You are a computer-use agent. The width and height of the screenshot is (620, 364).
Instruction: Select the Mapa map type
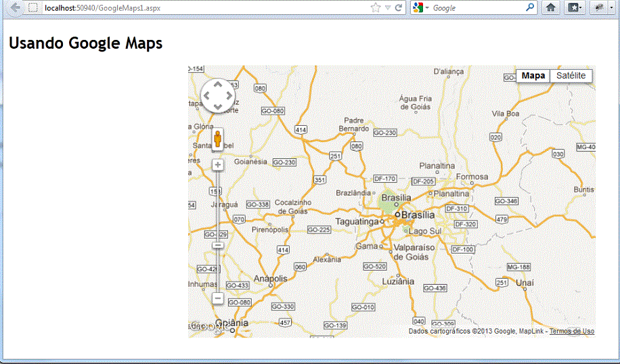(533, 76)
